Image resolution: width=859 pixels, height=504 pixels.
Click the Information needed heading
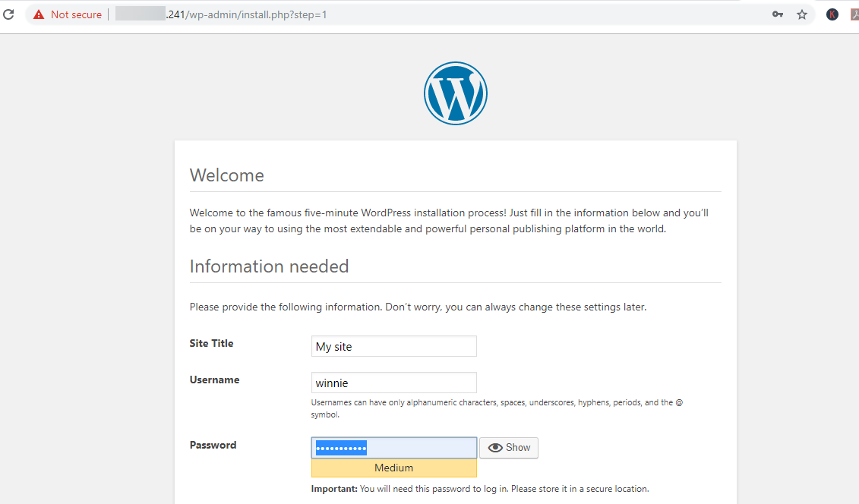pyautogui.click(x=269, y=266)
